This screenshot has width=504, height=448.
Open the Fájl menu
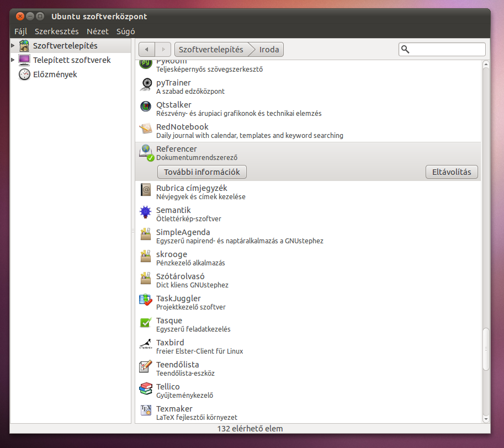[20, 31]
